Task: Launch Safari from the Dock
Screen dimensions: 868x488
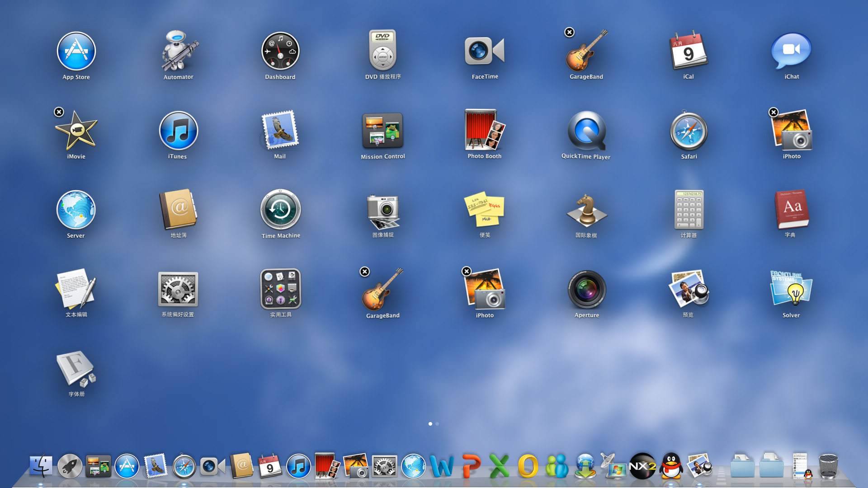Action: tap(184, 466)
